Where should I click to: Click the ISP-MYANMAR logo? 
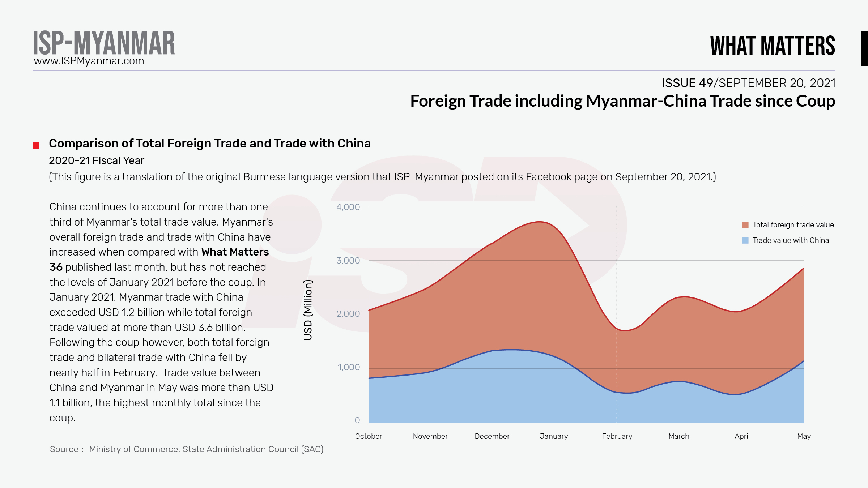104,43
